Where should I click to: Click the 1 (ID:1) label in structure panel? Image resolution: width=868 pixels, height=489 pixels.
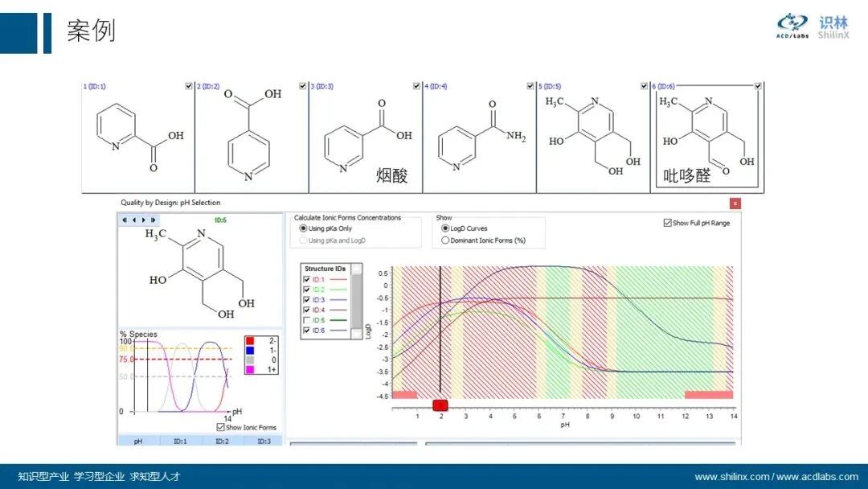95,86
